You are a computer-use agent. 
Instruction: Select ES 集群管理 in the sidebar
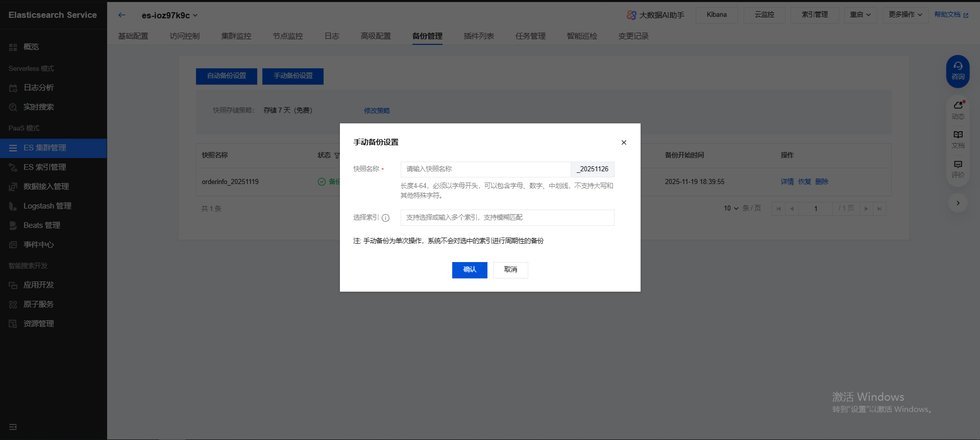53,148
